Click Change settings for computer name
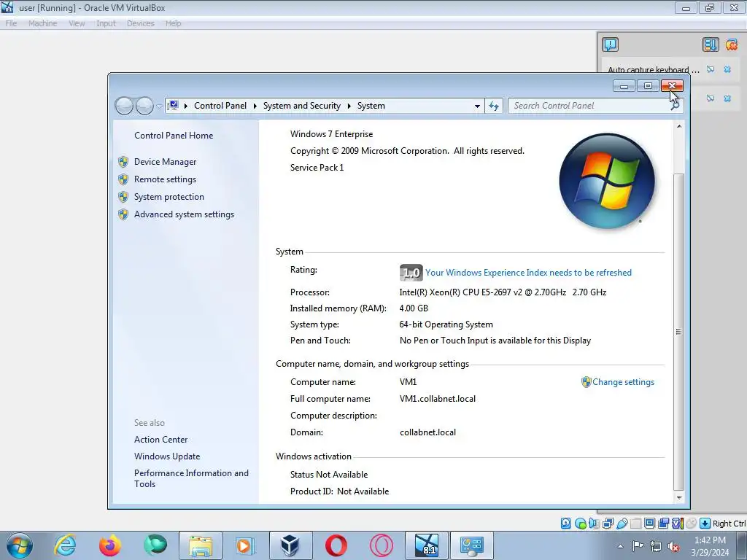Screen dimensions: 747x560 [623, 382]
